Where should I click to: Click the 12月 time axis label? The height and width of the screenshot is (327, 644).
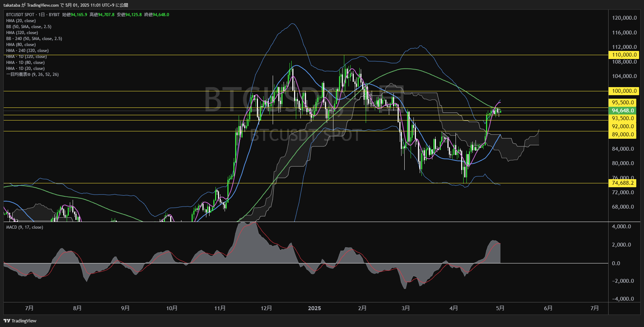pyautogui.click(x=266, y=308)
